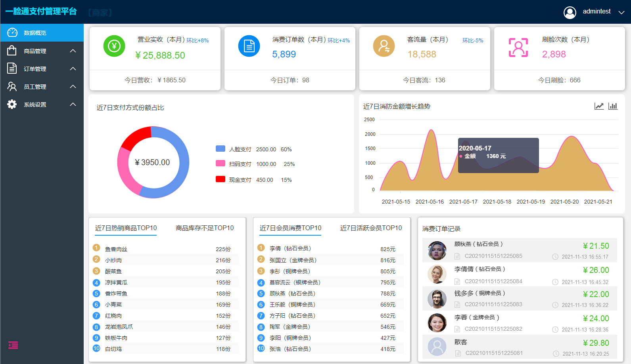
Task: Click the 今日营收 ¥1865.50 footer
Action: [155, 80]
